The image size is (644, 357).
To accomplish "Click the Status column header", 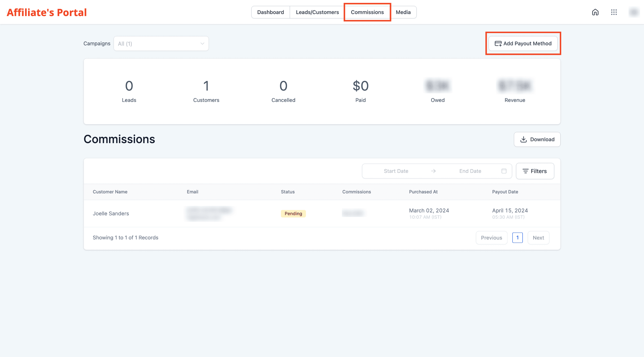I will click(288, 192).
